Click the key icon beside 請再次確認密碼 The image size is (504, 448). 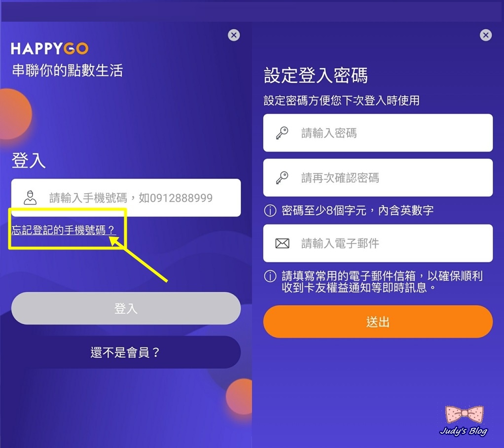click(282, 177)
